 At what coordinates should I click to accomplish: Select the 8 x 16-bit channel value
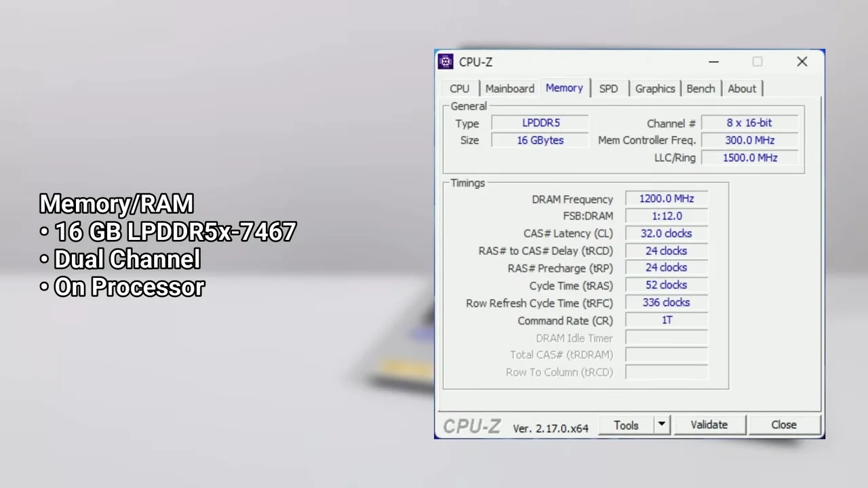[749, 123]
